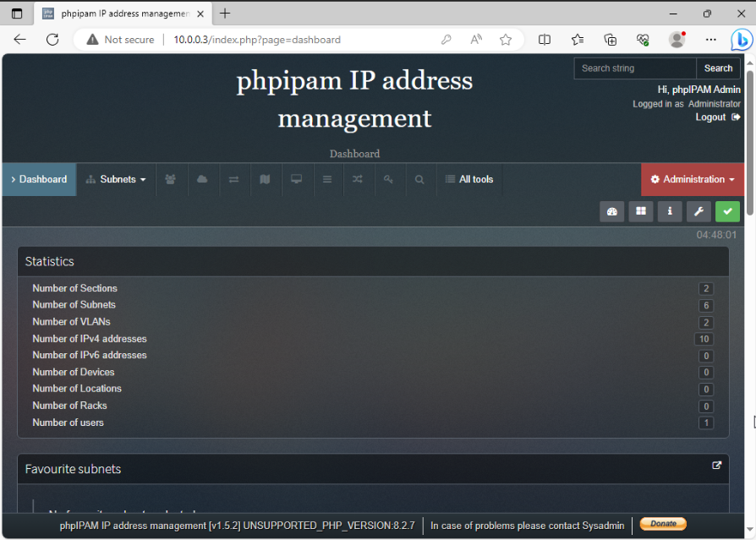Open the NAT exchange-arrows nav icon
756x540 pixels.
(x=234, y=179)
